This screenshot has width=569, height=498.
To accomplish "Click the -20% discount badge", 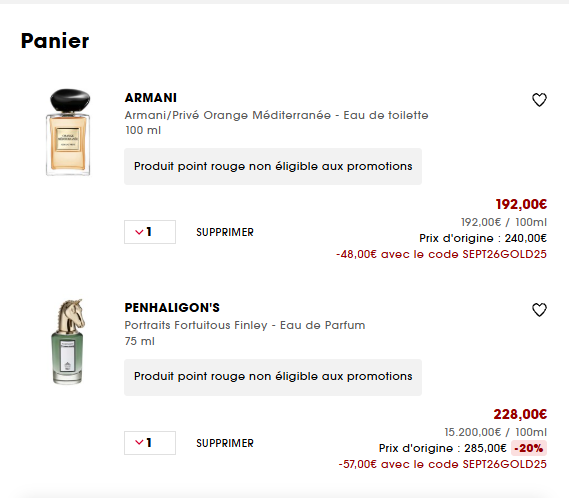I will (x=529, y=448).
